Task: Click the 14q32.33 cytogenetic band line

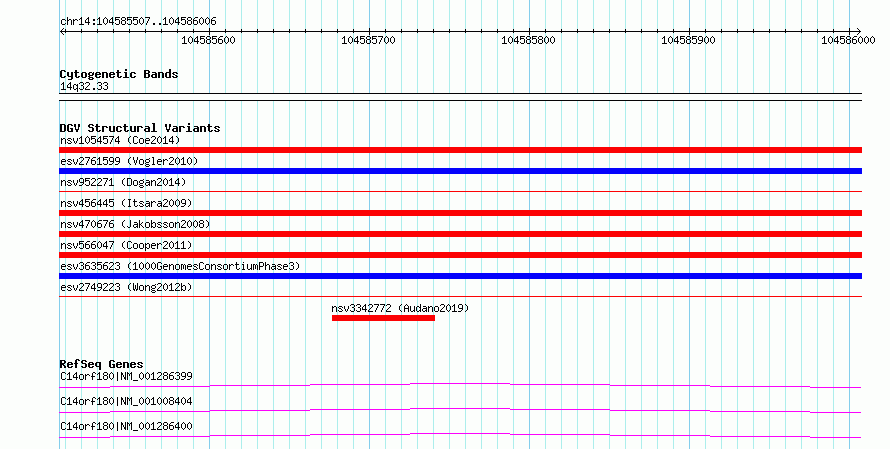Action: coord(460,97)
